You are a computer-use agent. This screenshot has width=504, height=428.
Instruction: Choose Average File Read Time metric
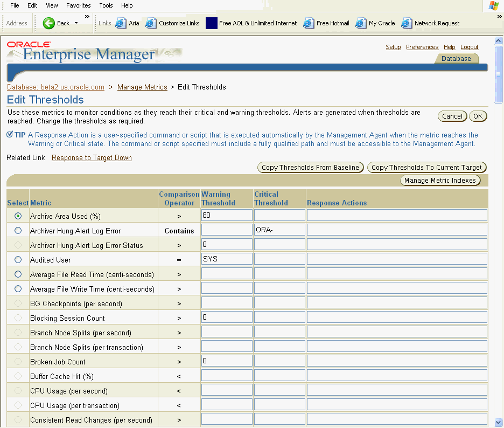click(17, 274)
